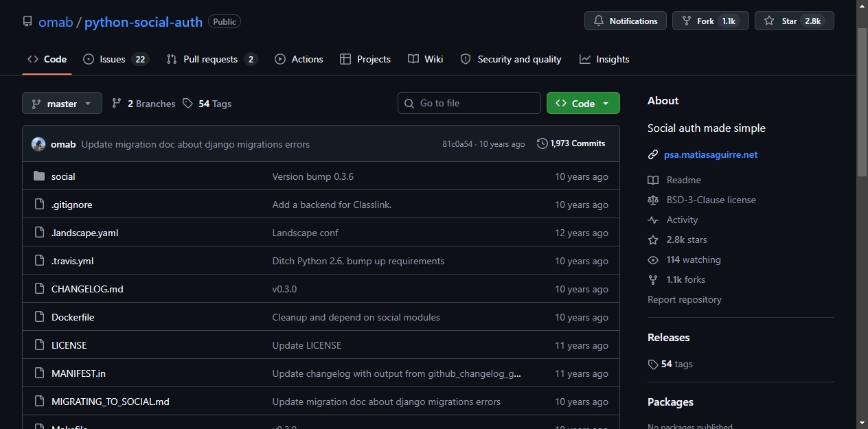
Task: Open the Packages heading link
Action: click(670, 402)
